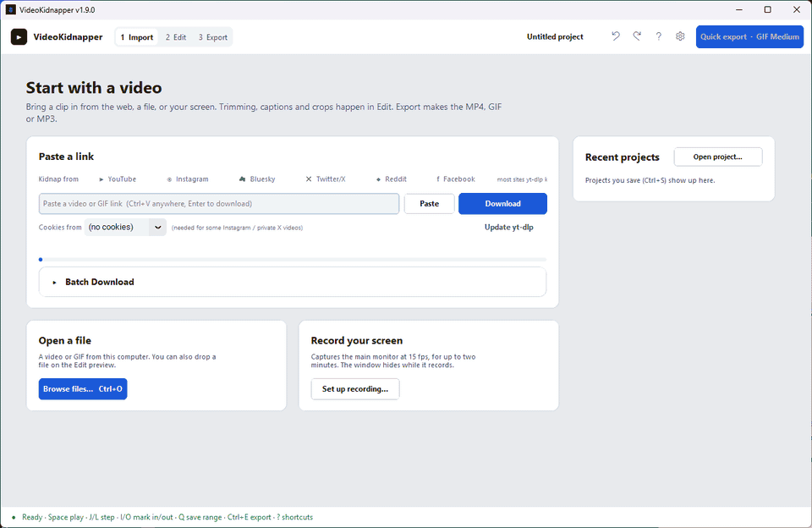Click the download progress bar
Viewport: 812px width, 528px height.
293,260
